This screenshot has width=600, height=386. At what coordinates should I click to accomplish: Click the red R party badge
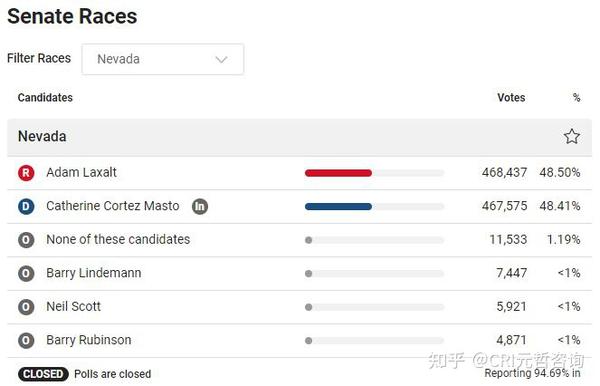[26, 173]
